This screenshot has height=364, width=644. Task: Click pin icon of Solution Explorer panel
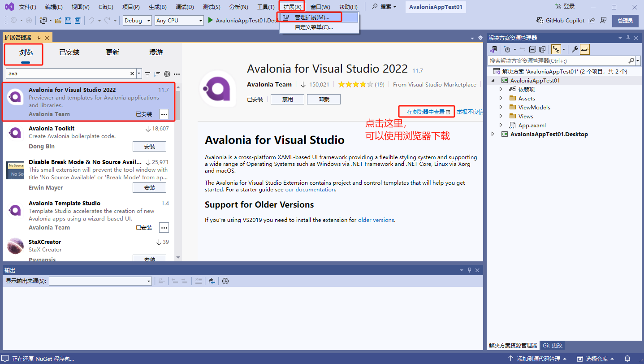(x=628, y=38)
